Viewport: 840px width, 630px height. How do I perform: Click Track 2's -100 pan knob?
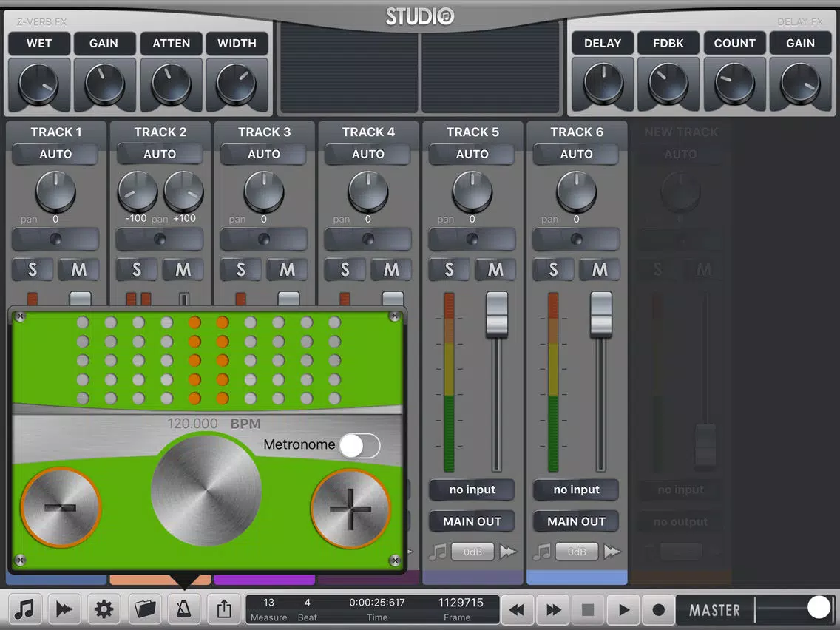138,192
